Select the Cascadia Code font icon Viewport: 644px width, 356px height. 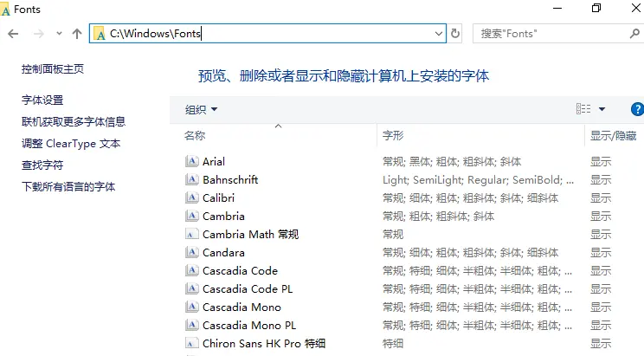[191, 270]
